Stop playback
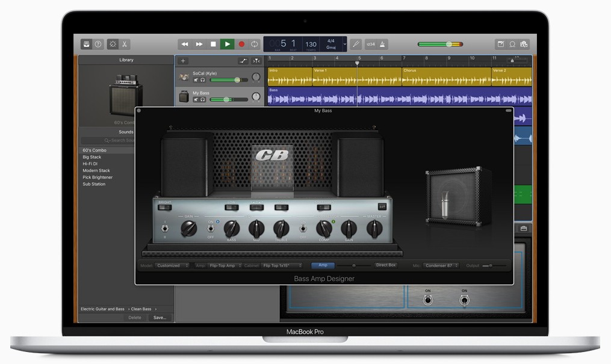The height and width of the screenshot is (364, 611). (x=212, y=44)
